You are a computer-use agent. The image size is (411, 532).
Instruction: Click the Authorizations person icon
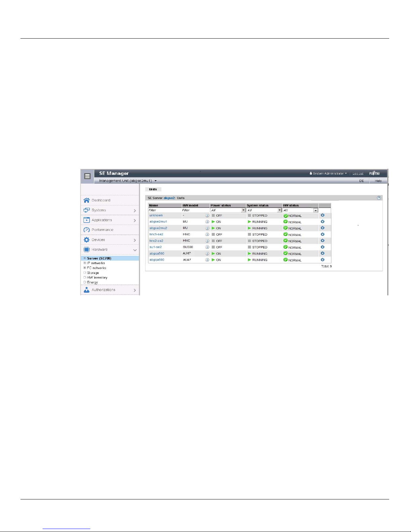(x=87, y=290)
